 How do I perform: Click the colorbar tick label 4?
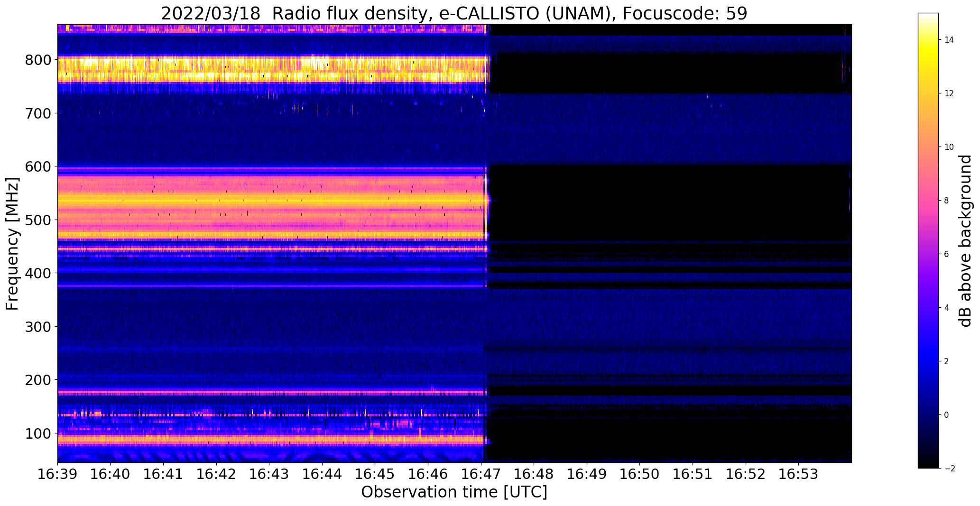pyautogui.click(x=946, y=308)
